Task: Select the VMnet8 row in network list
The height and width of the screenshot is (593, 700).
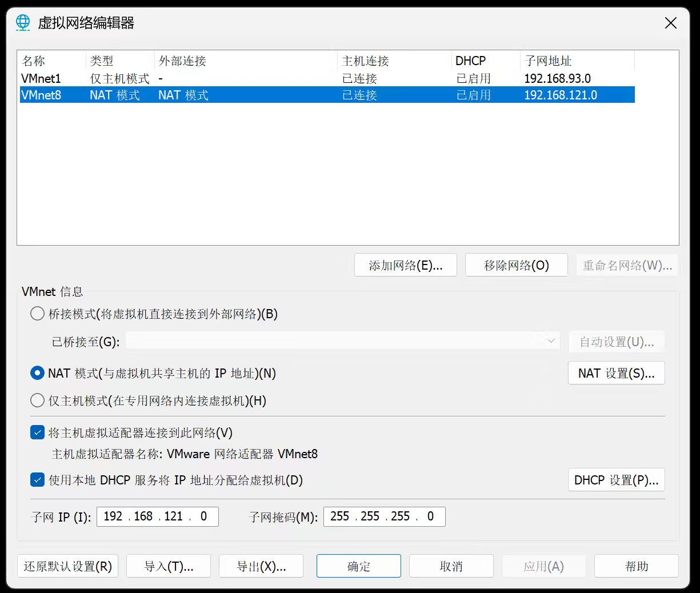Action: 327,95
